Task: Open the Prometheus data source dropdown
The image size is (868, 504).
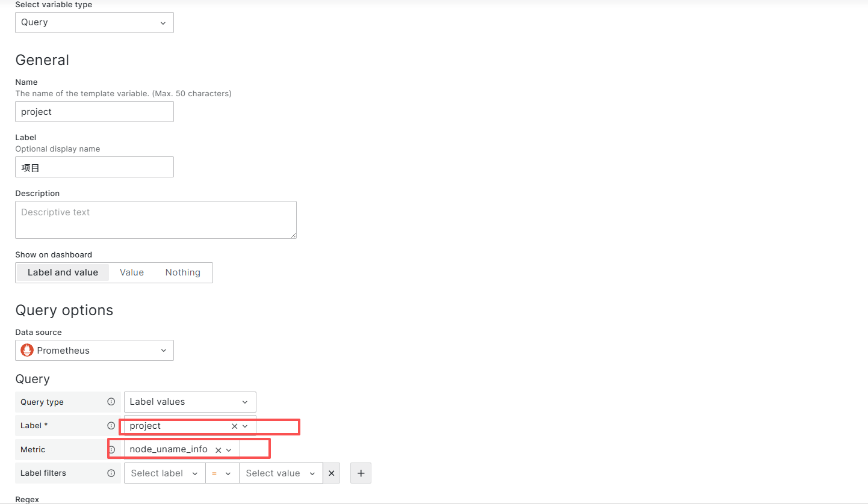Action: click(95, 351)
